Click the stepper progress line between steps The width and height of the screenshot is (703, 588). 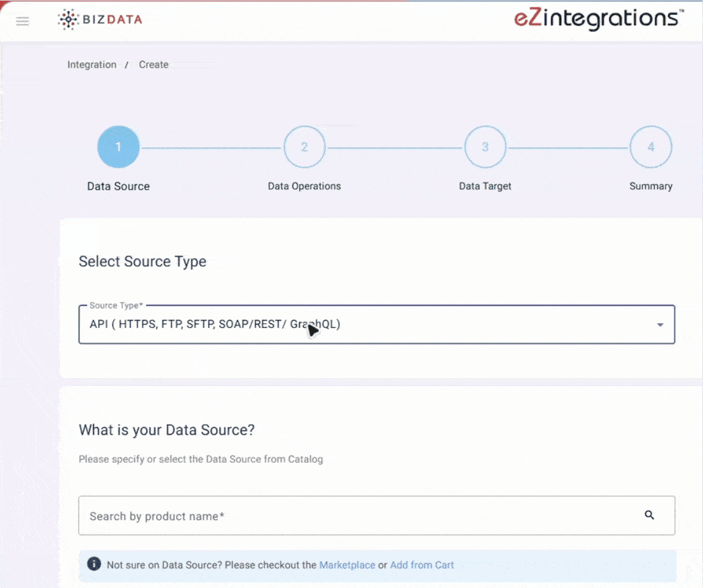[x=212, y=147]
